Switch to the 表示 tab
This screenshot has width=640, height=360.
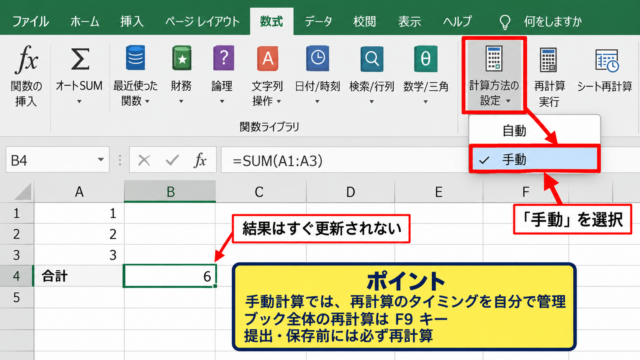click(x=409, y=21)
